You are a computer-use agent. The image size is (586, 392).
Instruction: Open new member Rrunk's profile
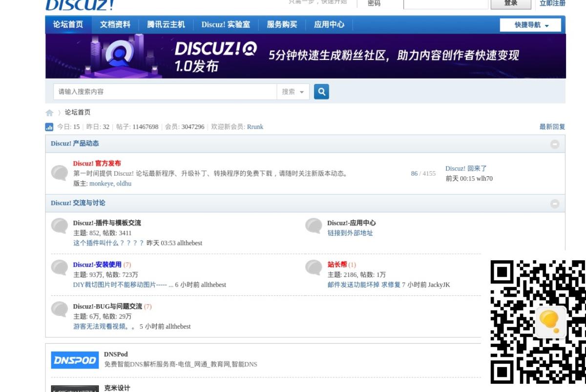[255, 127]
